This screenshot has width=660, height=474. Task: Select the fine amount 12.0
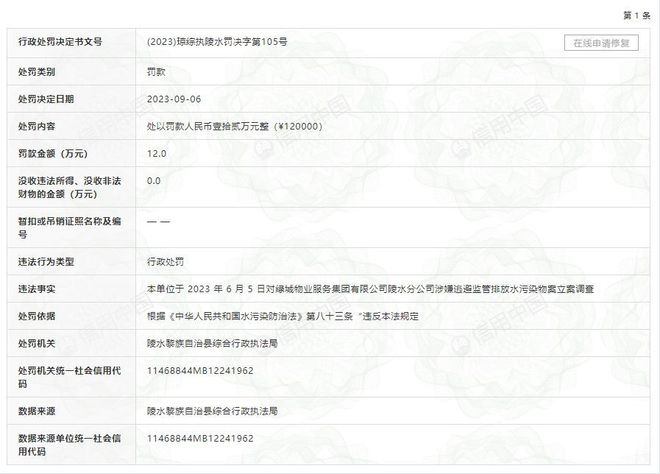157,154
